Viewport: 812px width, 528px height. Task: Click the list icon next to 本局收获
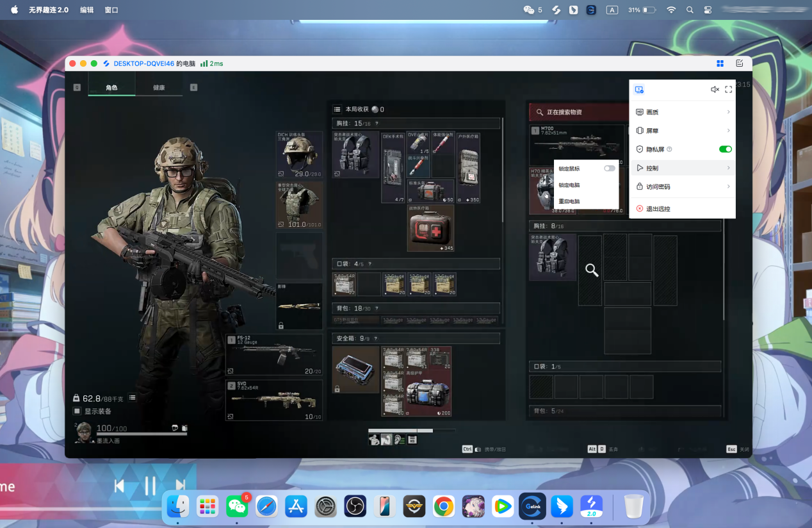point(337,110)
